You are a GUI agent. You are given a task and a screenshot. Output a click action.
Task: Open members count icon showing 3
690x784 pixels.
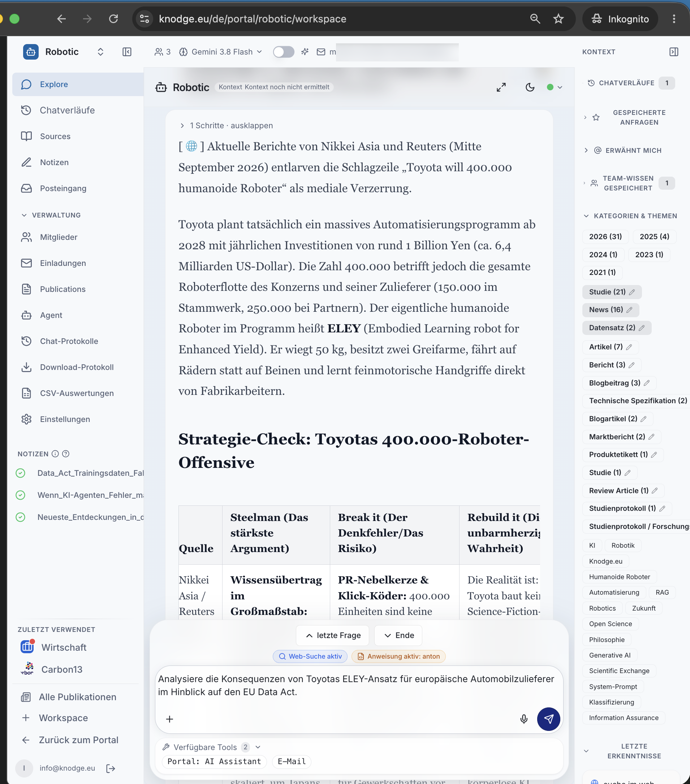[x=162, y=52]
